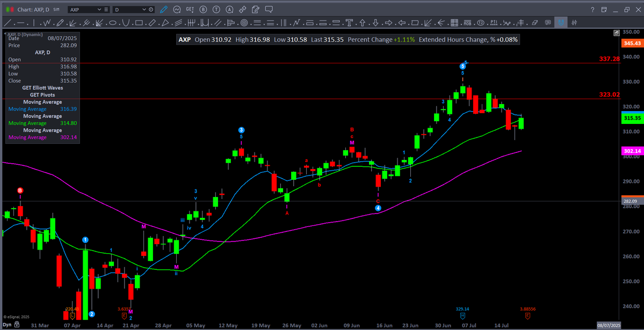The image size is (644, 330).
Task: Open the AXP symbol dropdown arrow
Action: (x=99, y=9)
